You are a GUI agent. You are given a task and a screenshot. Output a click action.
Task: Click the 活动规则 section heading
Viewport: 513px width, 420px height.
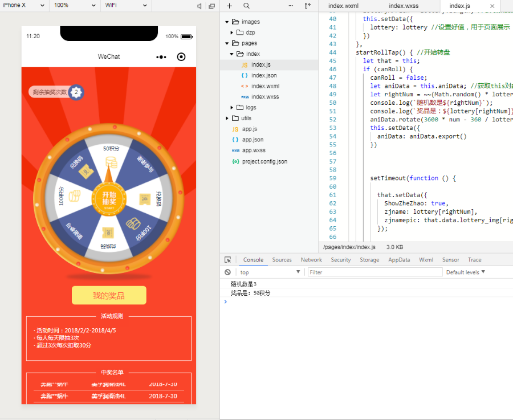coord(112,316)
